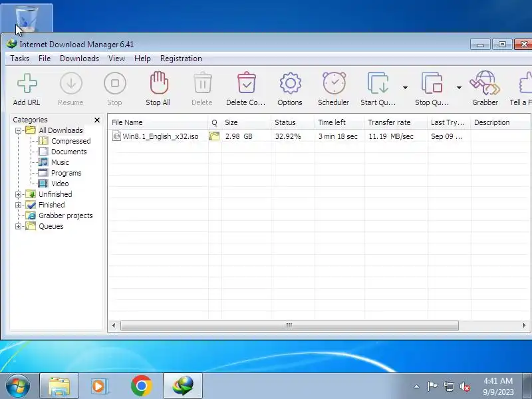Select the Queues folder label

tap(51, 226)
